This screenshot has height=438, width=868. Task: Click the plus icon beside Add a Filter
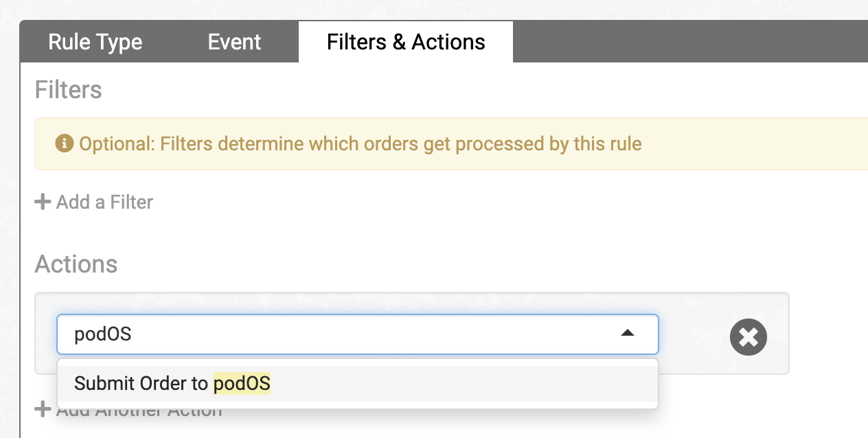(x=43, y=202)
